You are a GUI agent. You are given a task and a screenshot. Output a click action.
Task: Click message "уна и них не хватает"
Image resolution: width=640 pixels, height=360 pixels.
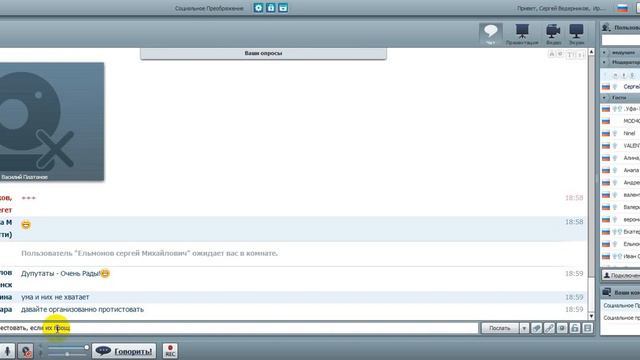point(55,297)
